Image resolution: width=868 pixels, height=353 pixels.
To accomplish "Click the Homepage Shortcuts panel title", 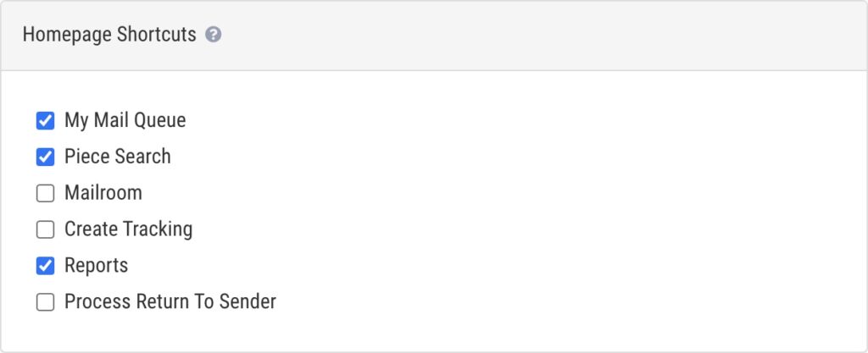I will [109, 35].
